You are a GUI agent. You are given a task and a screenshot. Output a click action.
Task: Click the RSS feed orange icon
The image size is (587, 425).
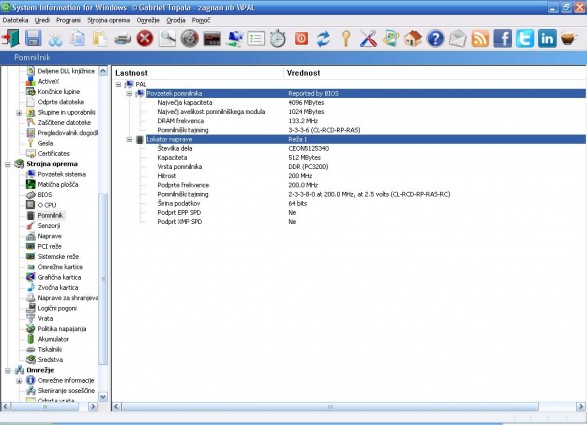(x=480, y=39)
